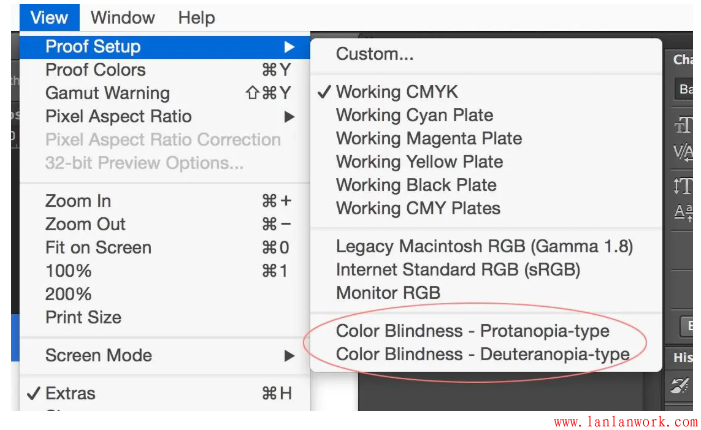Open the Window menu in the menu bar
Screen dimensions: 701x430
point(122,17)
